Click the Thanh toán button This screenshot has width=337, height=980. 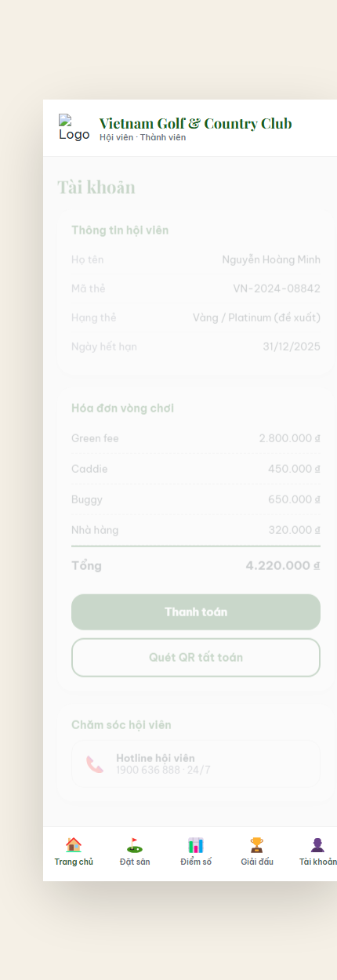tap(196, 612)
